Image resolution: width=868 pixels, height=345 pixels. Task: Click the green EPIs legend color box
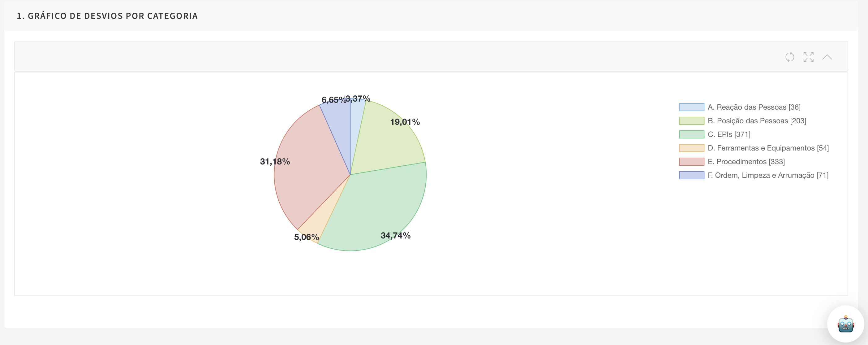pos(691,134)
